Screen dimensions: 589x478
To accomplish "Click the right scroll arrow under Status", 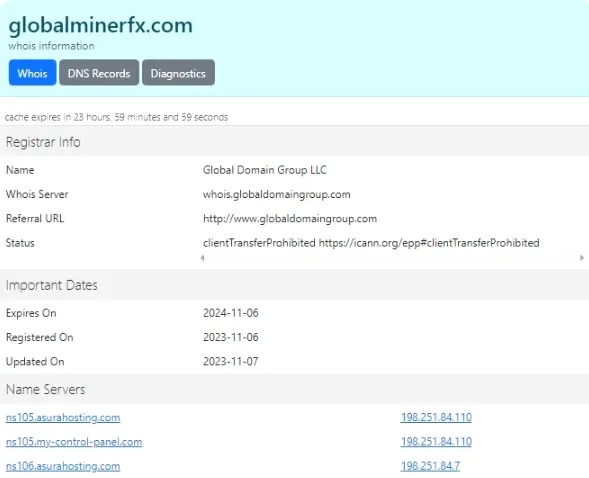I will 581,258.
